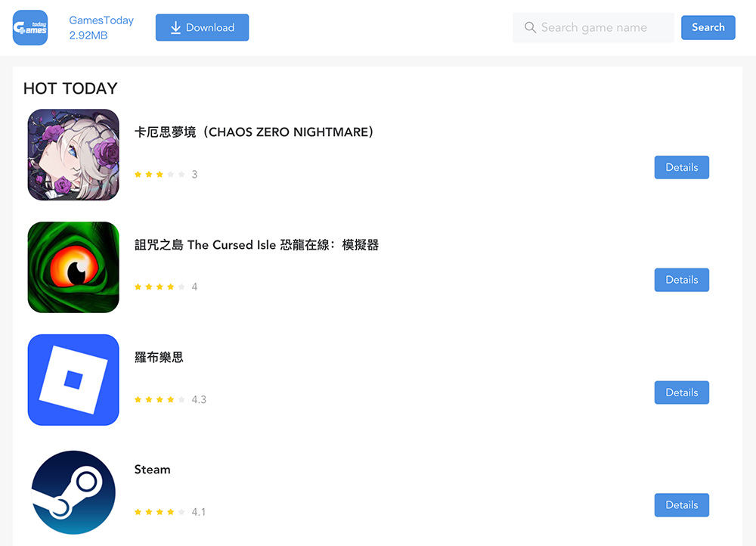The image size is (756, 546).
Task: Click the magnifier icon in search box
Action: coord(530,27)
